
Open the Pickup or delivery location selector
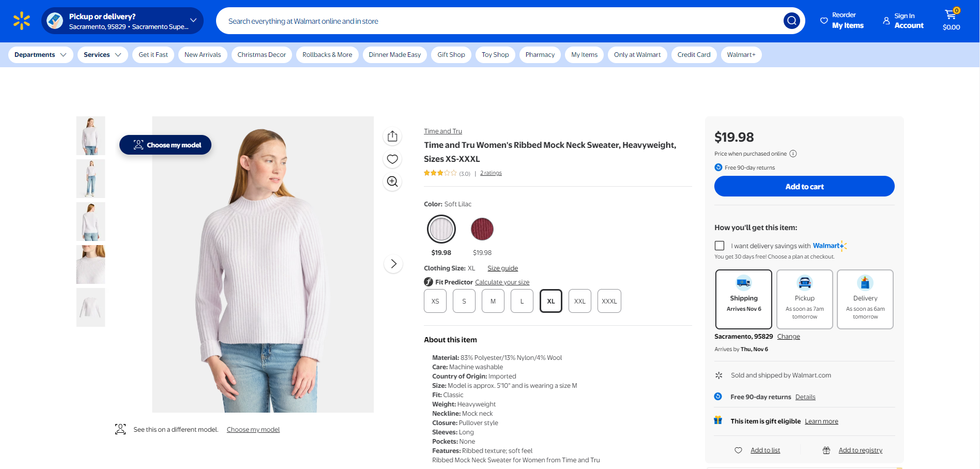[x=122, y=21]
